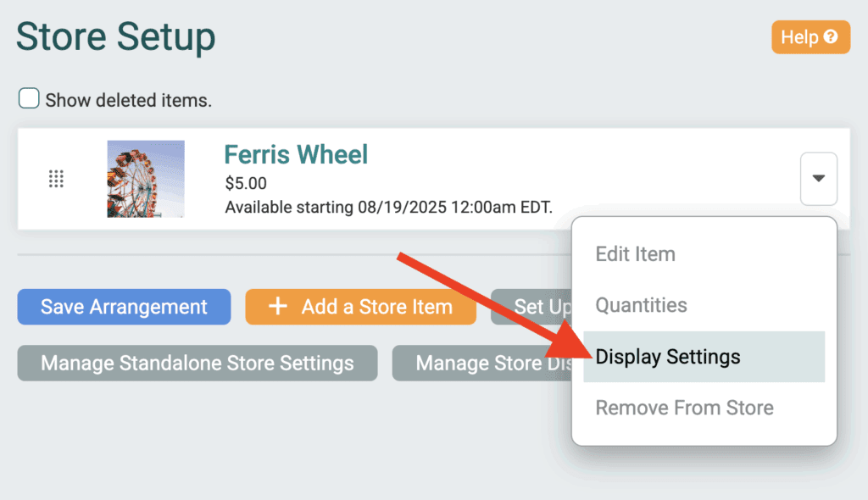
Task: Click the down caret icon beside Ferris Wheel
Action: [819, 178]
